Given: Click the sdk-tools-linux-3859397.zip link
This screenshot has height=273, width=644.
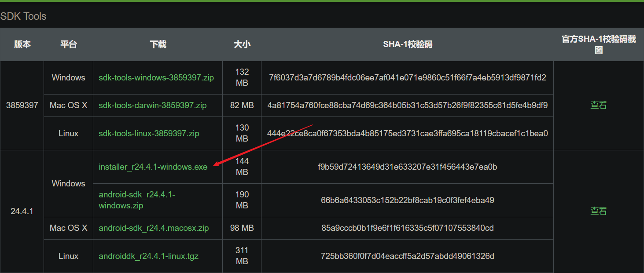Looking at the screenshot, I should [149, 133].
